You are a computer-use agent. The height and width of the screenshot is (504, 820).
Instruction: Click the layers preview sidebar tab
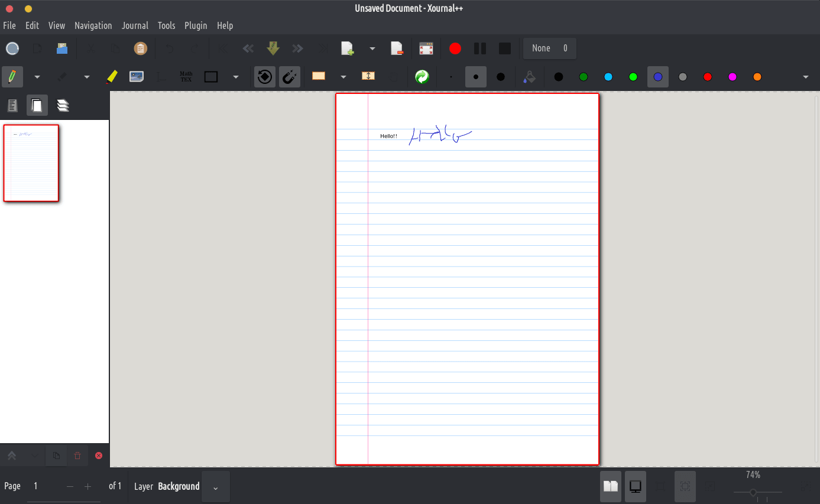click(63, 106)
